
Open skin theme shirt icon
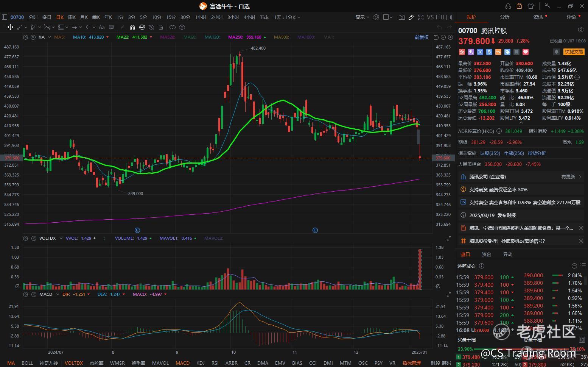point(530,6)
